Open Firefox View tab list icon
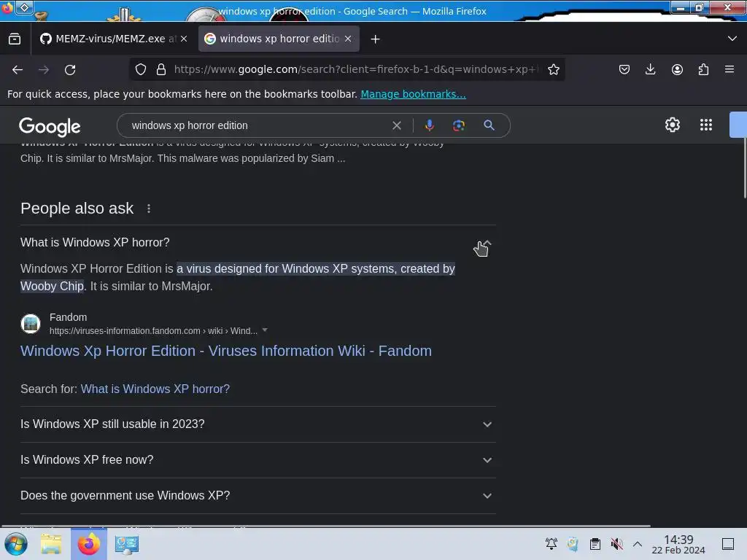 pyautogui.click(x=15, y=39)
